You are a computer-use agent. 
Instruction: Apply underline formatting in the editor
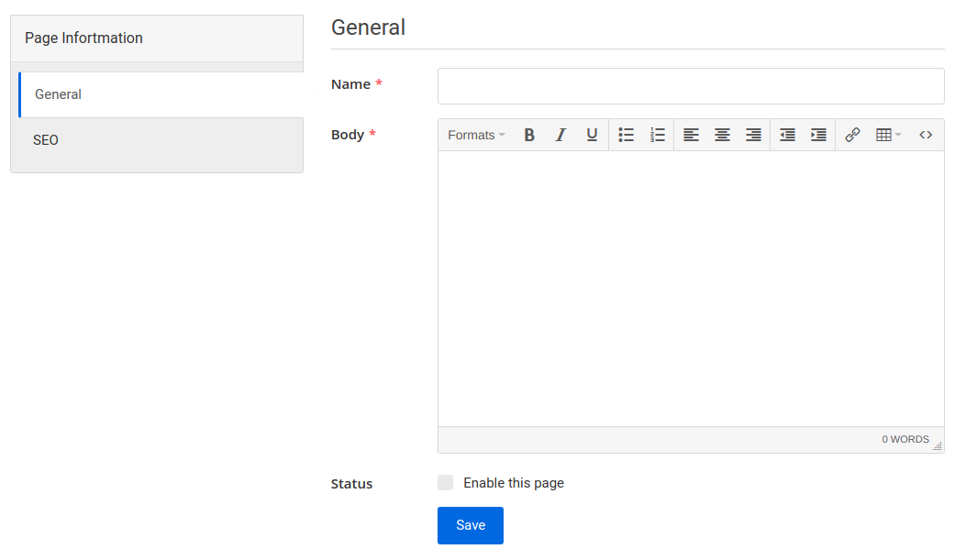click(592, 135)
